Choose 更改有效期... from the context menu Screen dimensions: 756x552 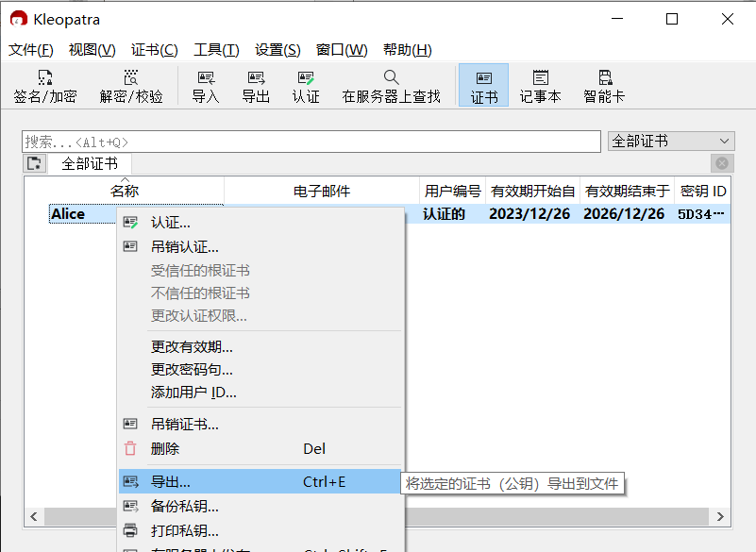260,346
